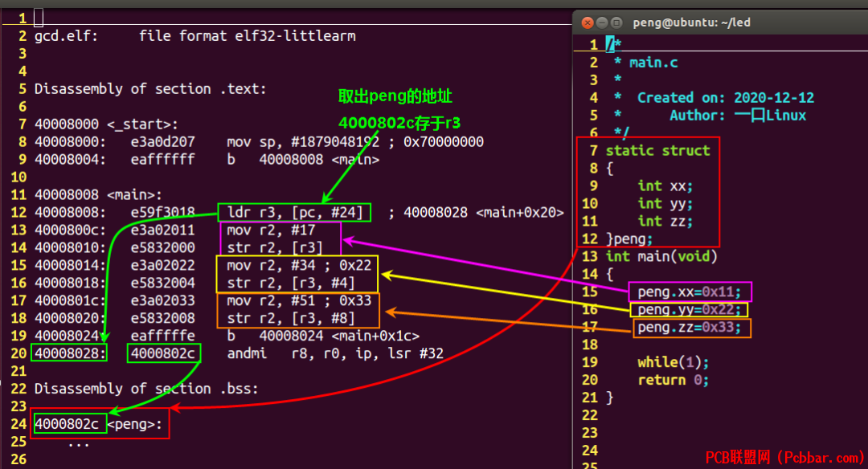Click address '40008028:' on line 20

[70, 353]
